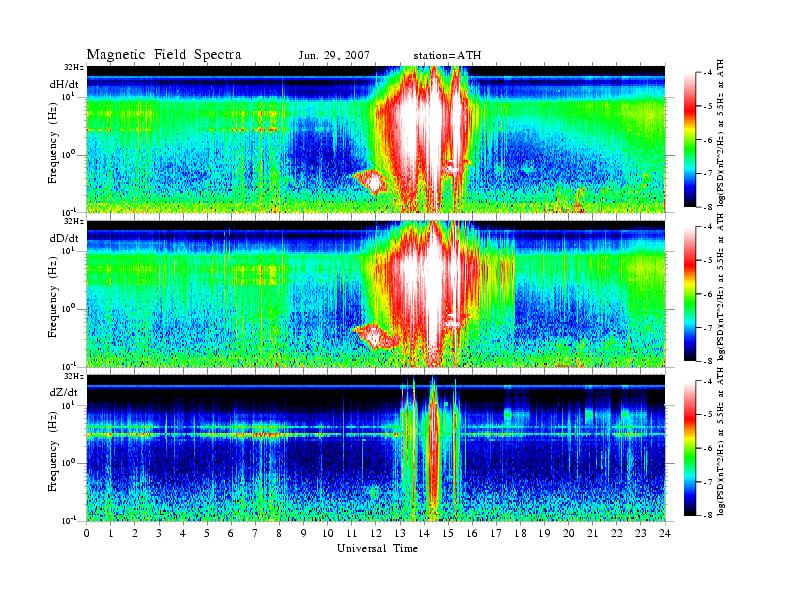Screen dimensions: 792x612
Task: Click hour "14" on the Universal Time axis
Action: (x=424, y=534)
